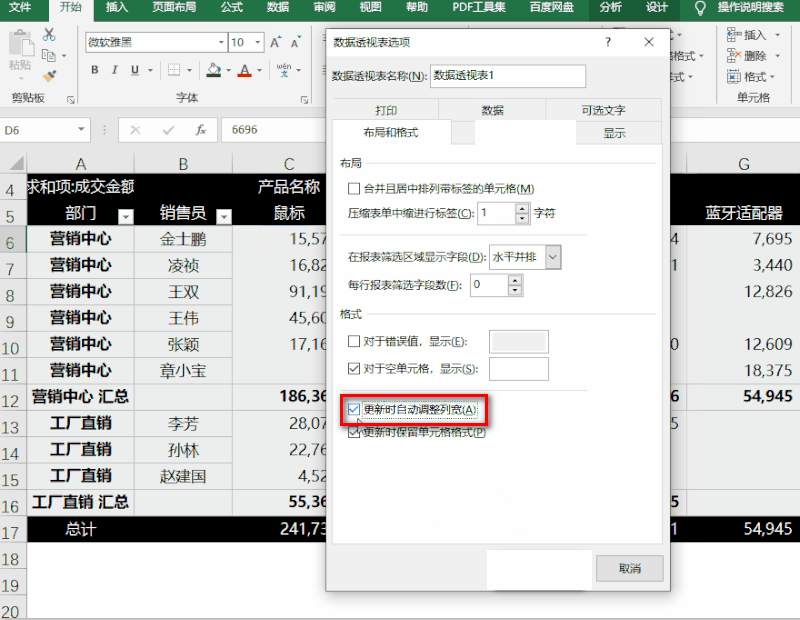The width and height of the screenshot is (800, 620).
Task: Click the Paste clipboard icon
Action: (20, 43)
